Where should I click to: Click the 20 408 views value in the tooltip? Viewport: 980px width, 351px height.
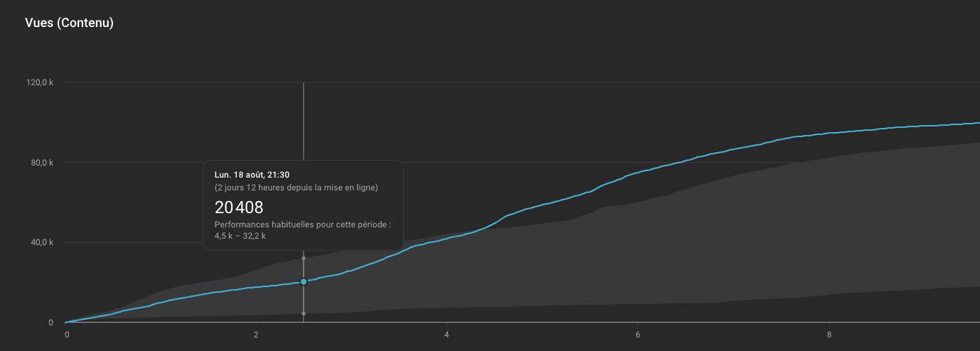coord(239,207)
